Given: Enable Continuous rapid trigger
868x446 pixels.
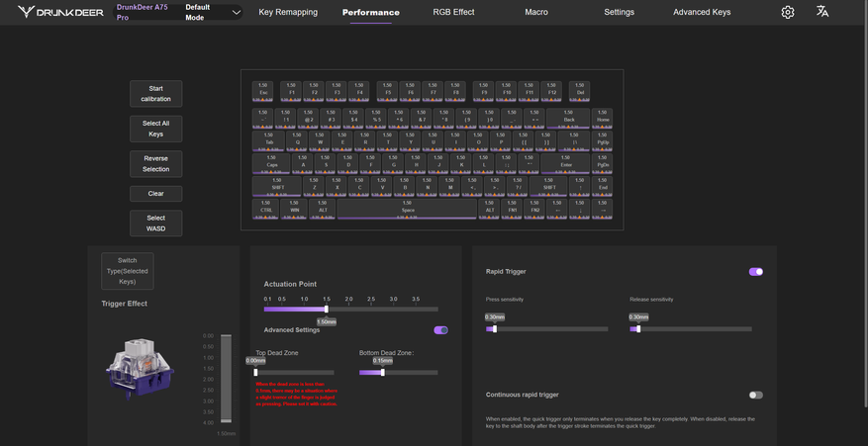Looking at the screenshot, I should click(756, 395).
